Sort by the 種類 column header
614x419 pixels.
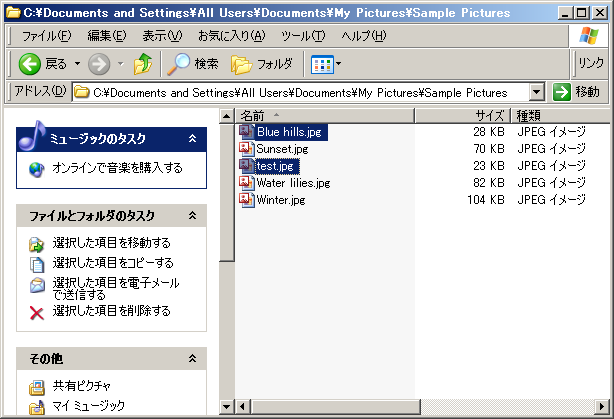point(562,116)
